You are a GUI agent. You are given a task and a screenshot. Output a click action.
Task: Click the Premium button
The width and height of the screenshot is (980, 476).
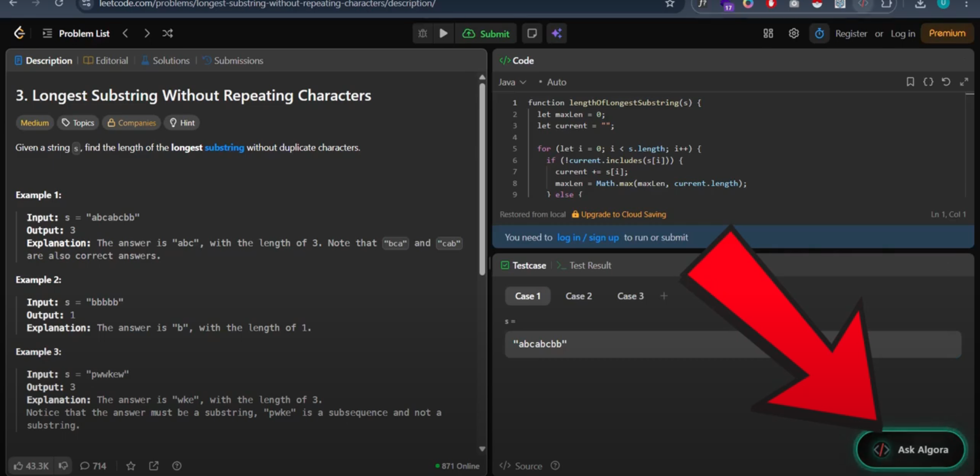coord(947,33)
